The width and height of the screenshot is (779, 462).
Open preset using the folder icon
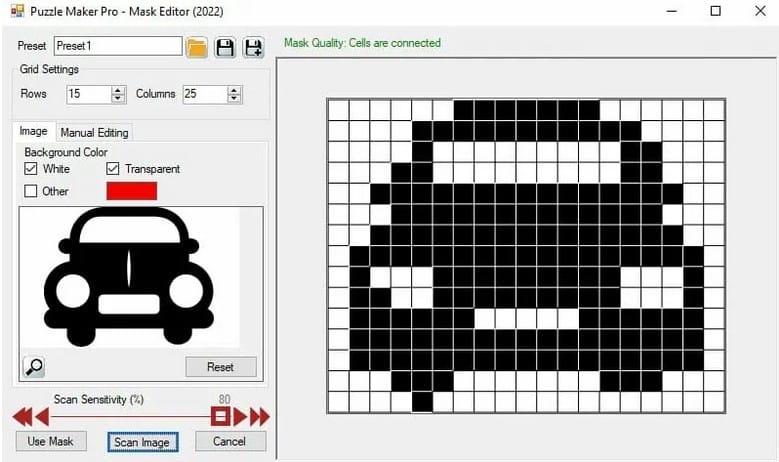196,46
